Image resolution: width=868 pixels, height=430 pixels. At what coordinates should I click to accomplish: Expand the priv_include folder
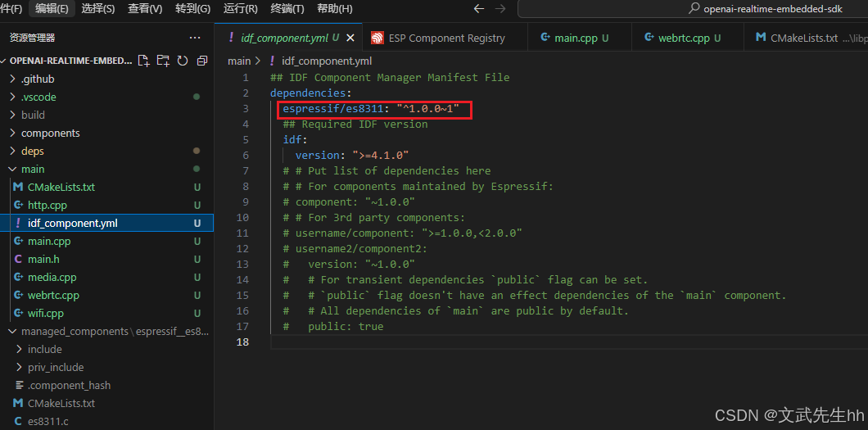coord(20,368)
